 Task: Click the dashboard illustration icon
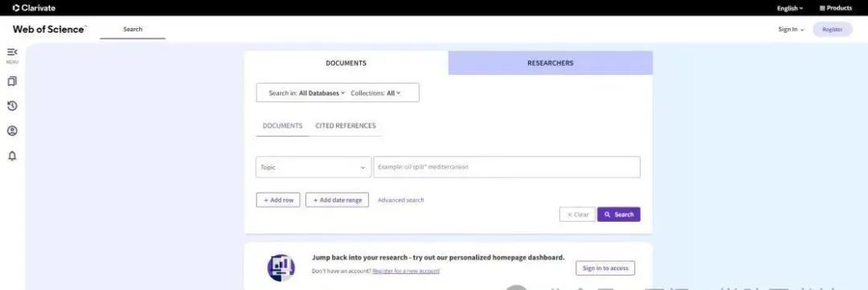pyautogui.click(x=280, y=268)
